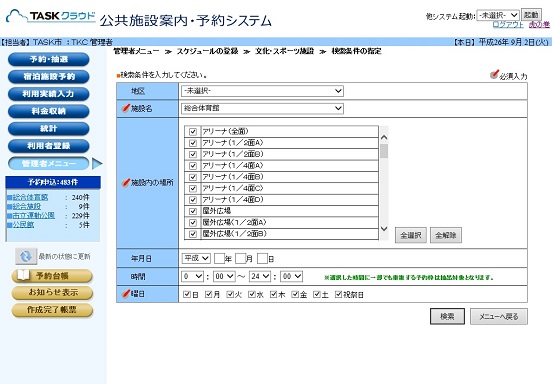Viewport: 553px width, 384px height.
Task: Open the 統計 menu
Action: 49,129
